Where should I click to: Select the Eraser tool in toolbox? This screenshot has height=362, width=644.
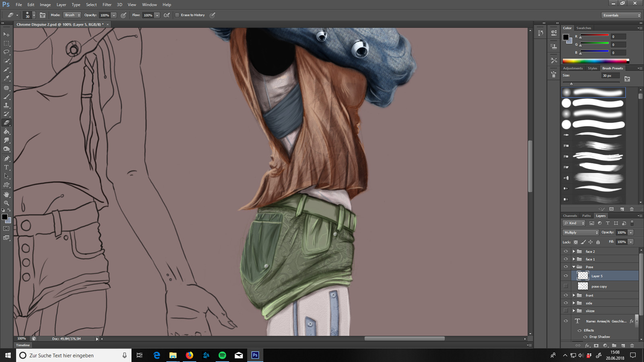[x=6, y=123]
